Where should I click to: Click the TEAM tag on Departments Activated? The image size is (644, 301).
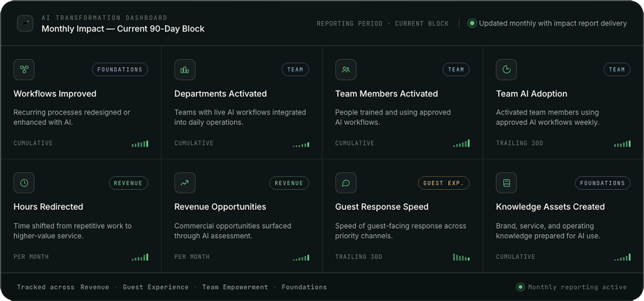tap(296, 70)
